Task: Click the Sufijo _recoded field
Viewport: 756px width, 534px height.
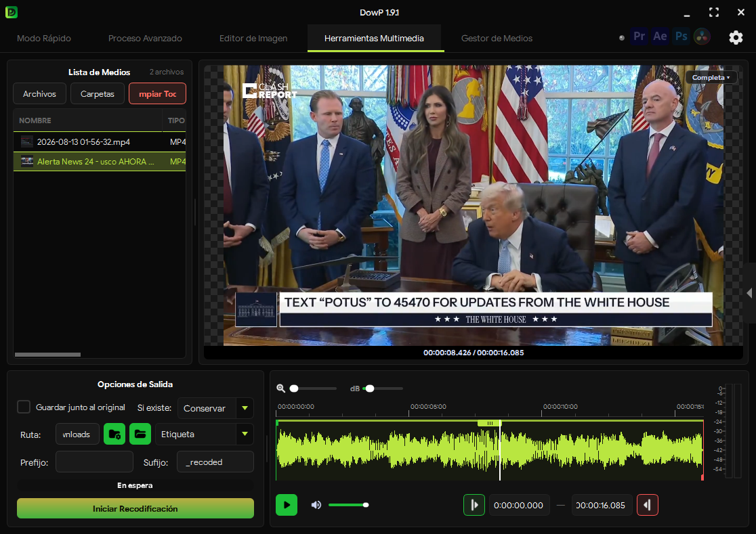Action: (x=215, y=462)
